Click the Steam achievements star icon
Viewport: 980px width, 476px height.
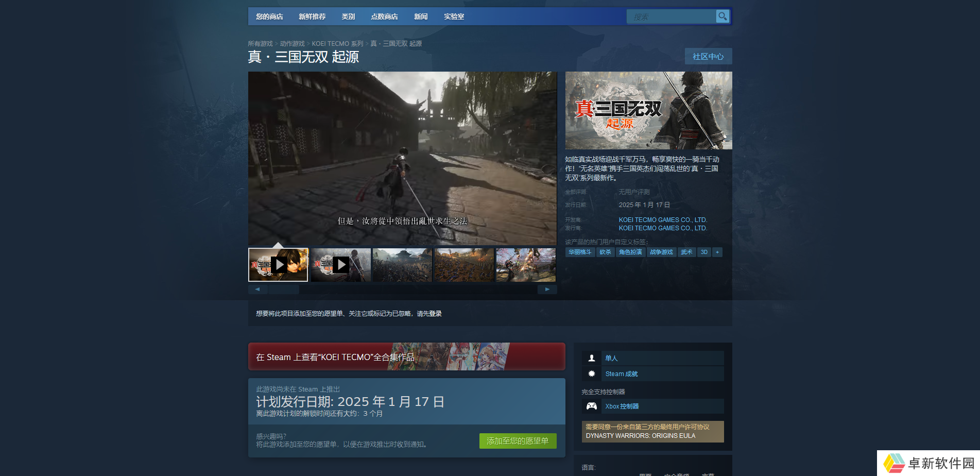click(x=592, y=374)
